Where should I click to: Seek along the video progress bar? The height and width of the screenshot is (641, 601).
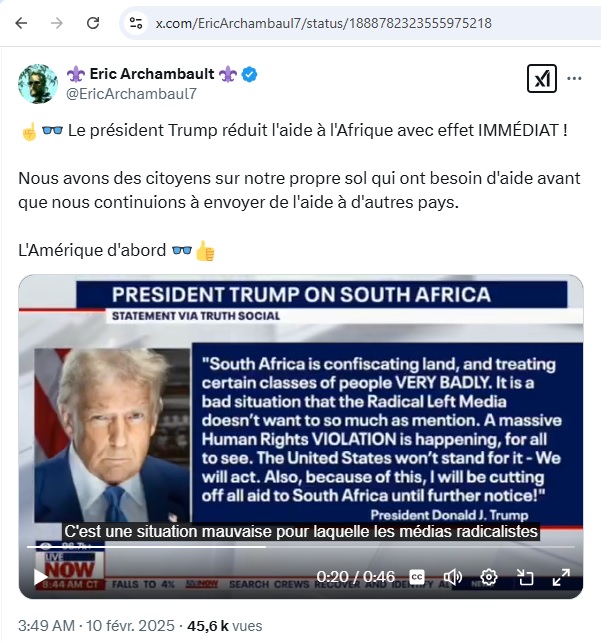(x=301, y=547)
